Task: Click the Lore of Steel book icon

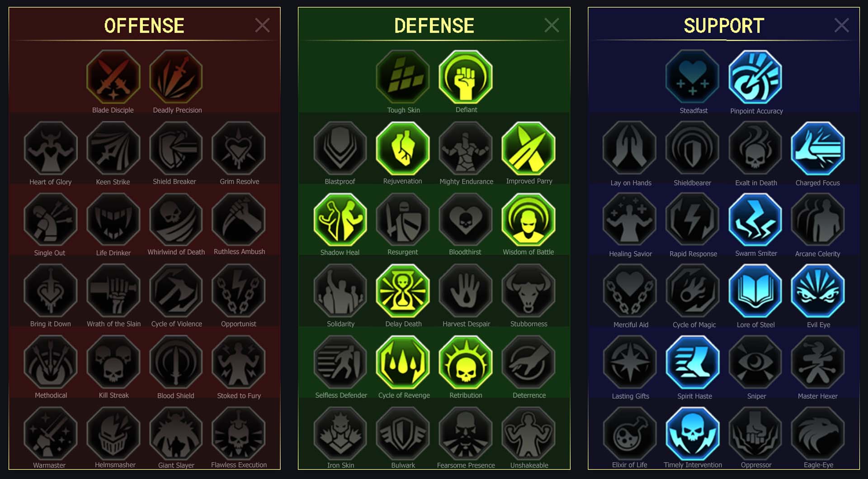Action: [755, 291]
